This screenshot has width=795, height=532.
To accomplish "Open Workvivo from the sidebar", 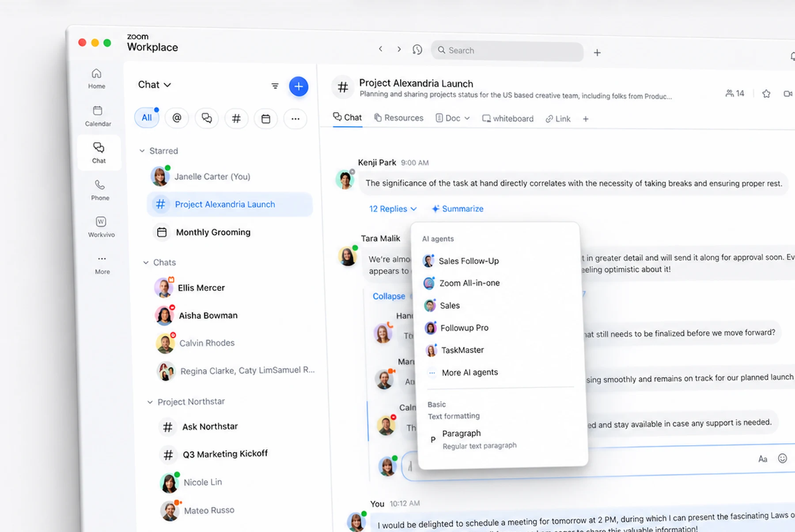I will click(101, 227).
